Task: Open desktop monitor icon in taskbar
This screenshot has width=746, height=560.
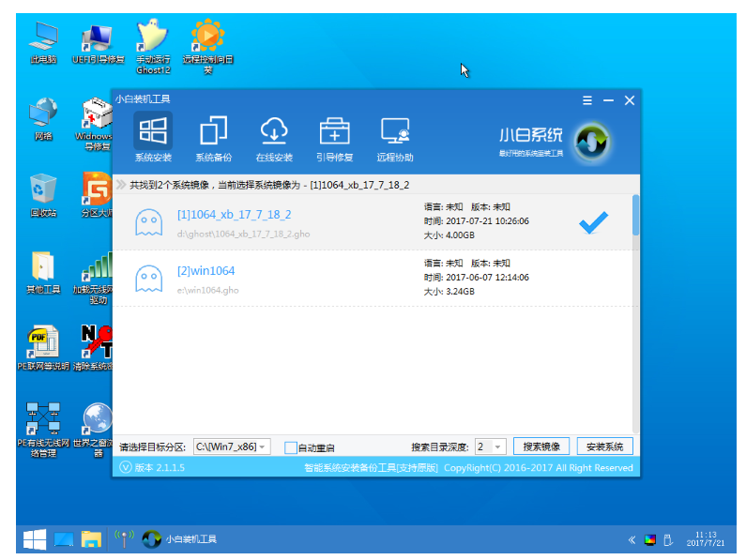Action: (63, 539)
